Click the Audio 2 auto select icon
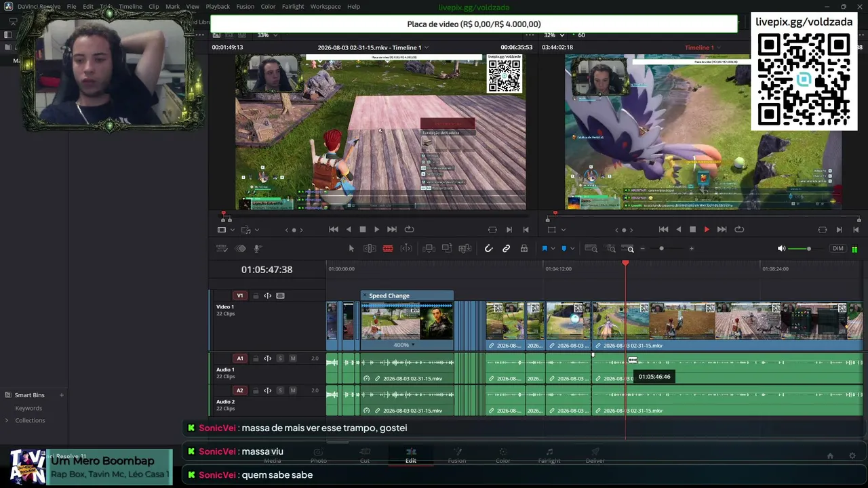868x488 pixels. [268, 390]
